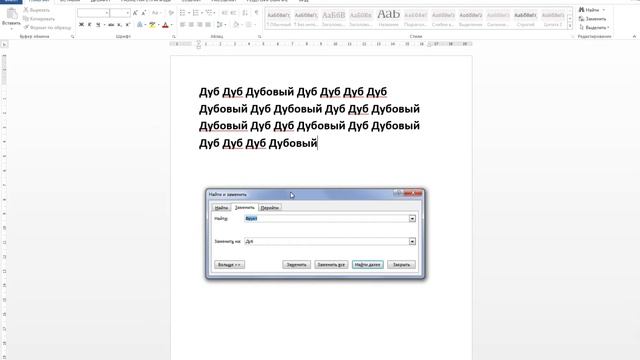The image size is (640, 360).
Task: Click the text effects glowing A icon
Action: pyautogui.click(x=140, y=25)
